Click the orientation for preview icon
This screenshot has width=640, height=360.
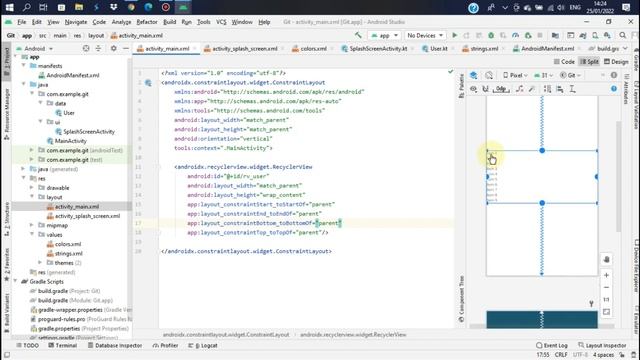pyautogui.click(x=489, y=75)
